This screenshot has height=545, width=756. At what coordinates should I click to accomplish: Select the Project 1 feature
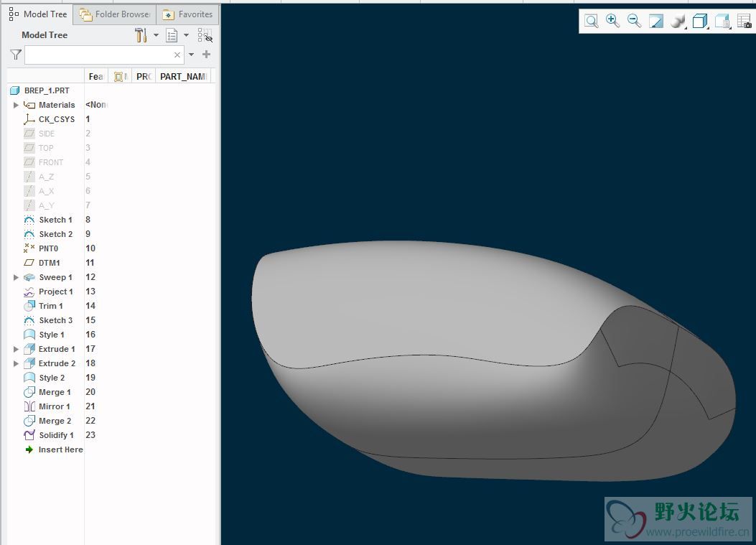click(55, 292)
